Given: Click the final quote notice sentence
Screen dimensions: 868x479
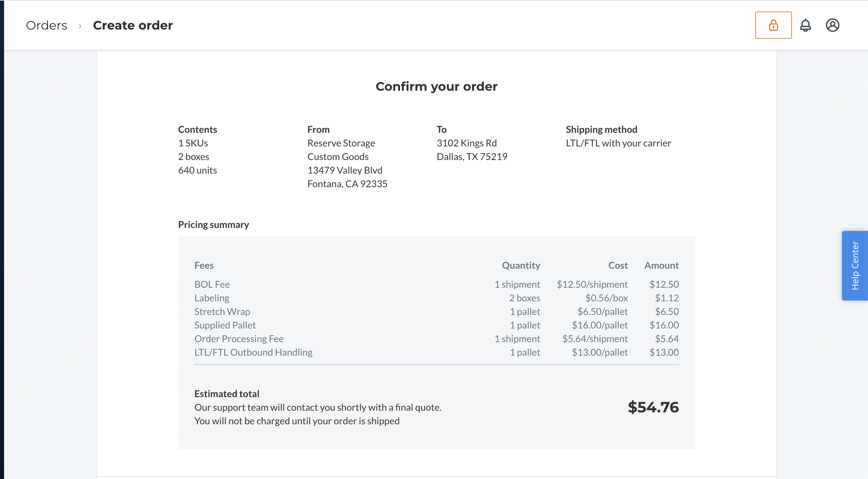Looking at the screenshot, I should pyautogui.click(x=318, y=407).
